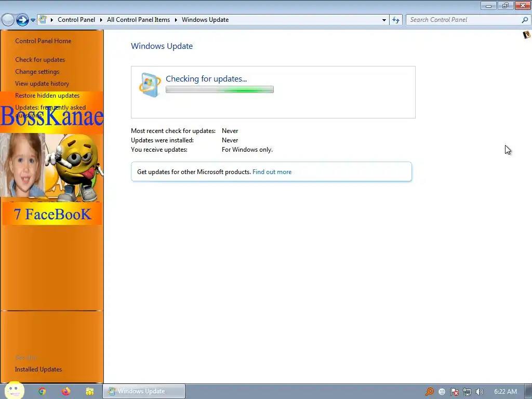Click the 'Updates were installed:' label

click(x=162, y=140)
